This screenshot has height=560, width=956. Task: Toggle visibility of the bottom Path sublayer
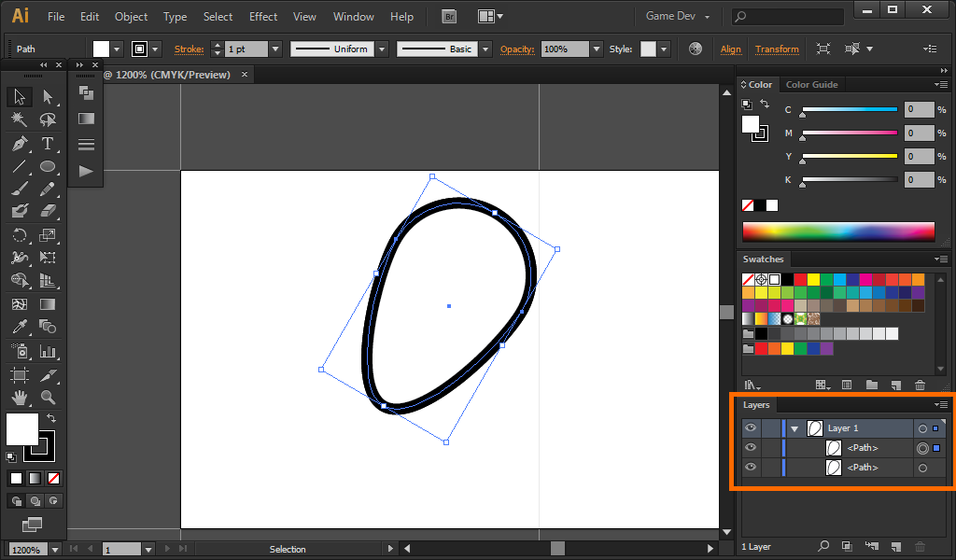click(x=751, y=467)
